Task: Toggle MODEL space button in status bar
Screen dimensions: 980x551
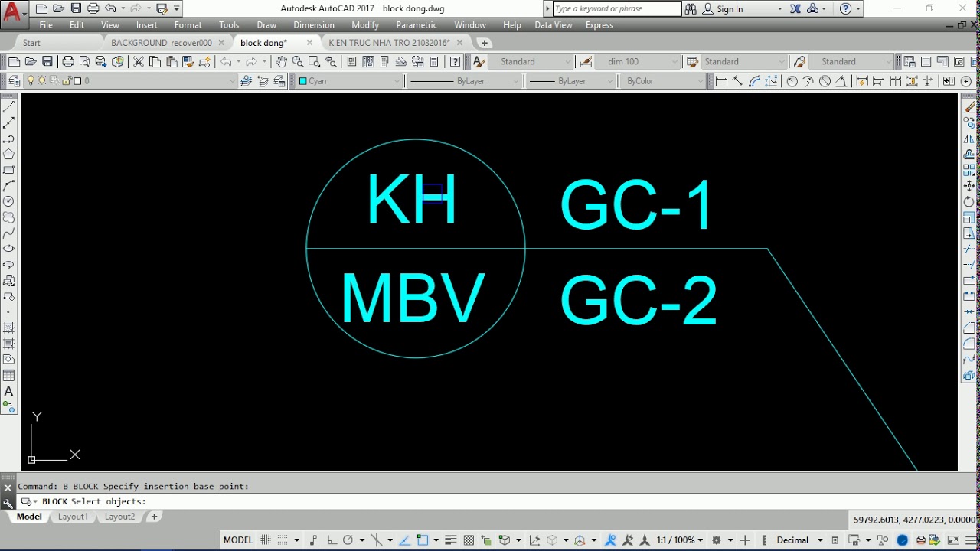Action: (x=238, y=540)
